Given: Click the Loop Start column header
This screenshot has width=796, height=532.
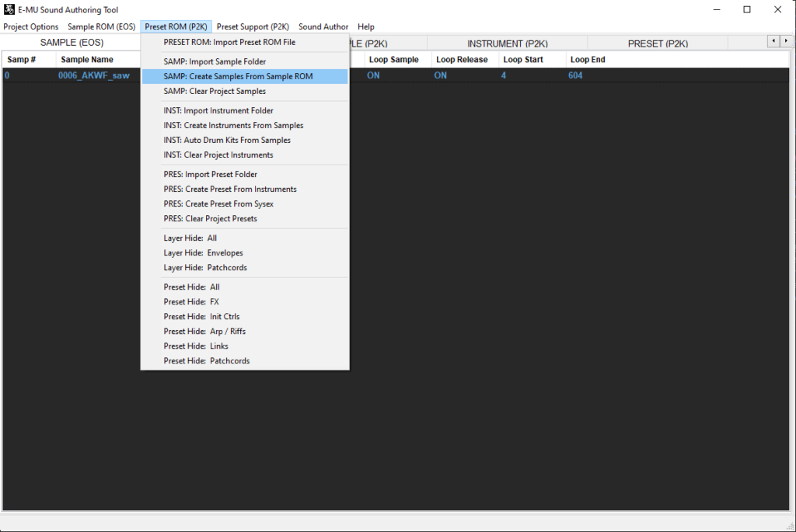Looking at the screenshot, I should pos(532,59).
